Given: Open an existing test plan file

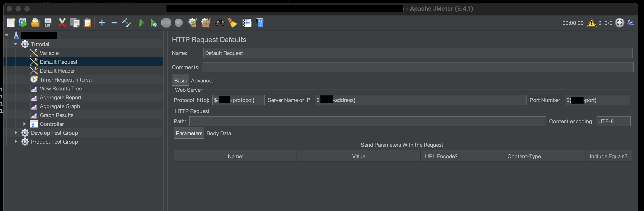Looking at the screenshot, I should coord(35,23).
